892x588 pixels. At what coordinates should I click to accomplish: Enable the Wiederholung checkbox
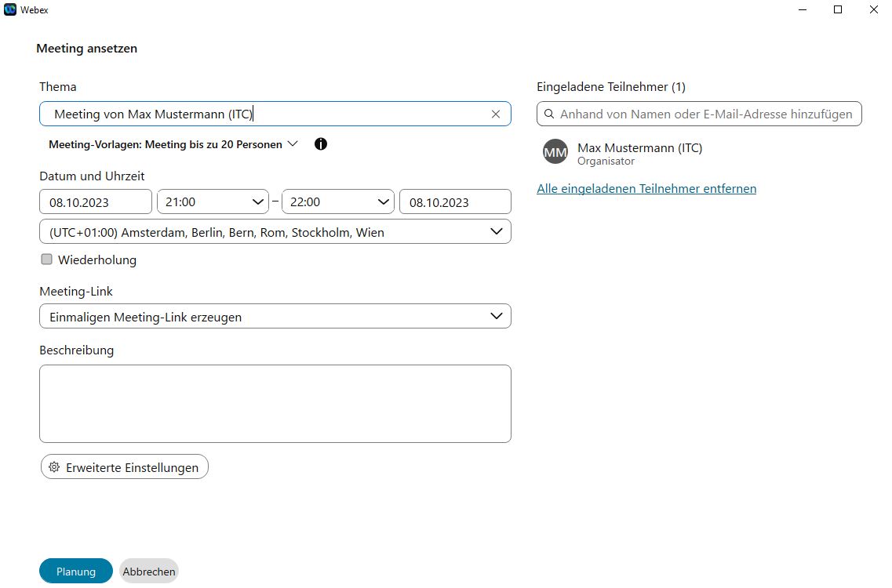click(x=47, y=260)
